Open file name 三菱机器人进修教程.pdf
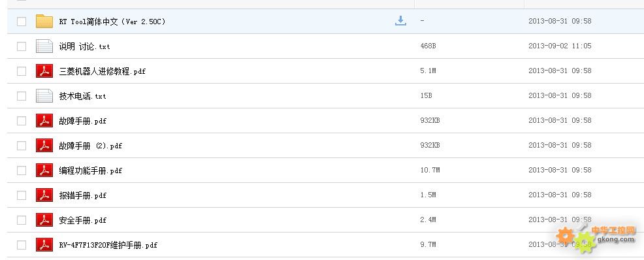The image size is (644, 260). [x=103, y=71]
